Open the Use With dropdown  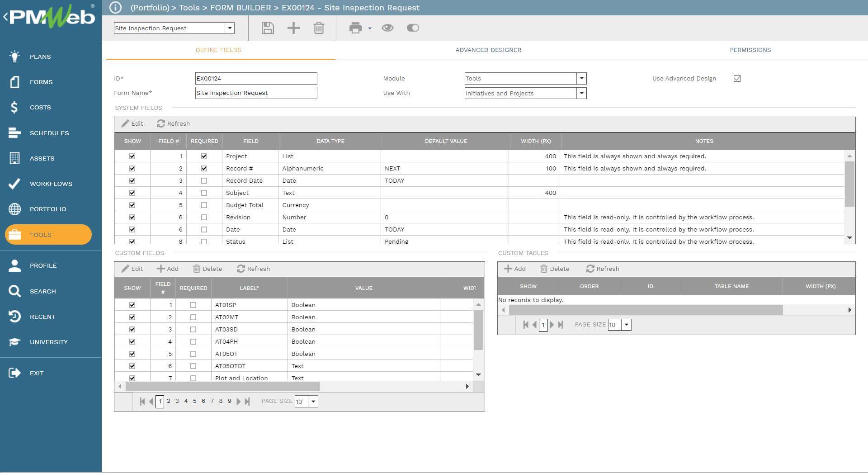click(x=582, y=93)
